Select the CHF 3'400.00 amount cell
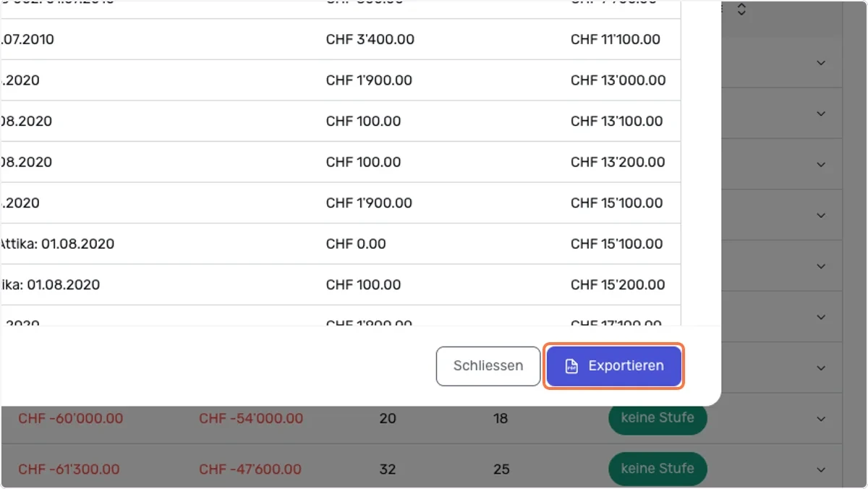Screen dimensions: 868x489 coord(370,39)
